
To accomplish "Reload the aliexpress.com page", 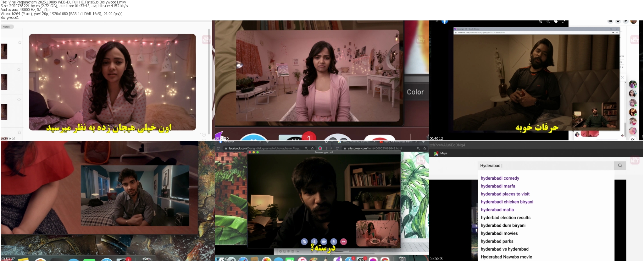I will [337, 148].
